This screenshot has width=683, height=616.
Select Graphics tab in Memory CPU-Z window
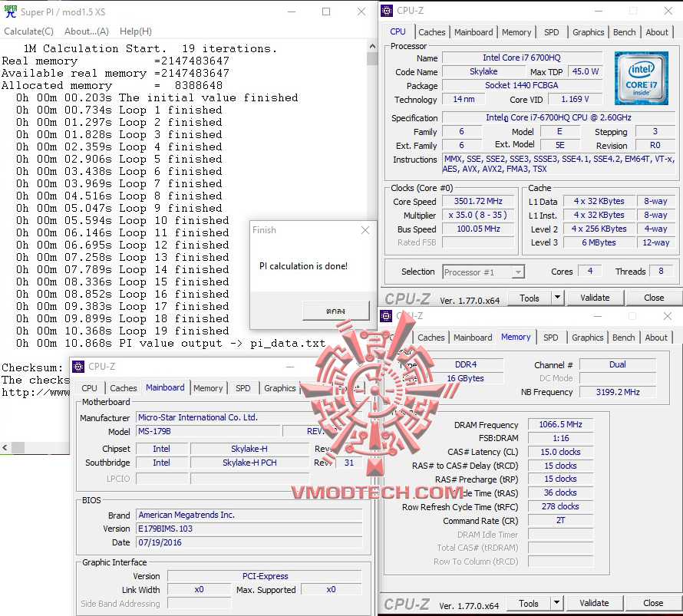[587, 338]
